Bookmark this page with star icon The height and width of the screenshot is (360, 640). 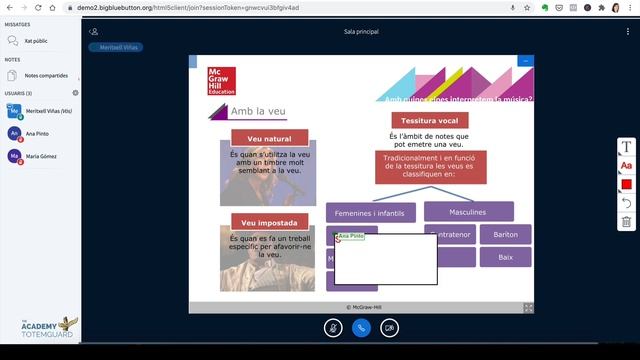(x=527, y=8)
